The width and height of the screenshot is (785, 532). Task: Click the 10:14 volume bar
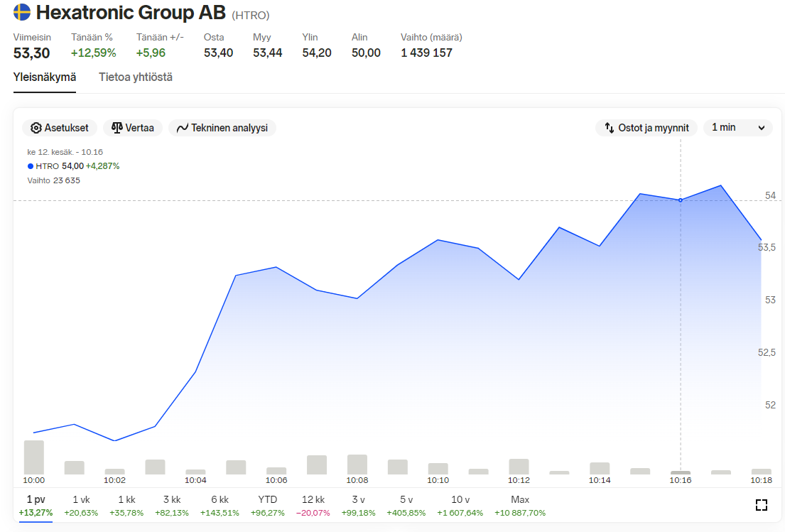(x=600, y=469)
